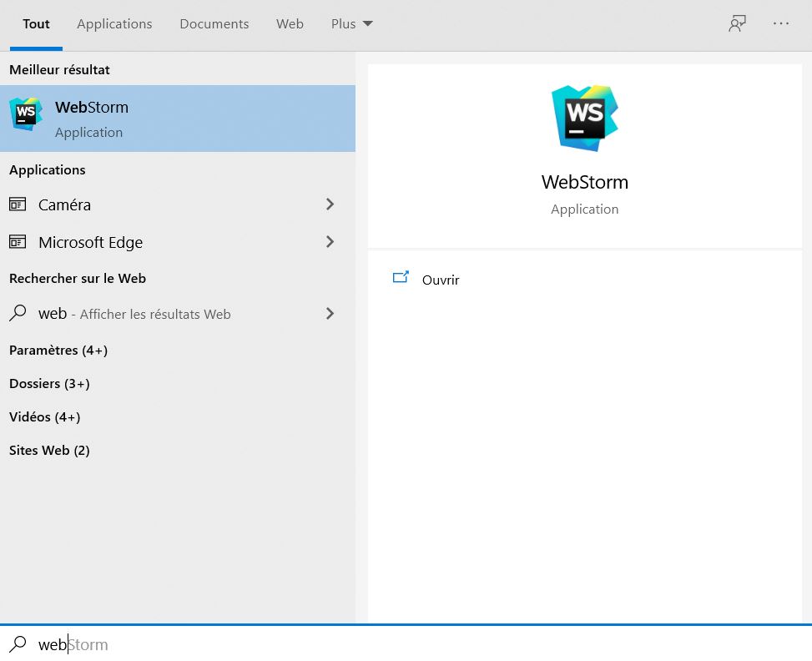Expand the web search result chevron
Image resolution: width=812 pixels, height=661 pixels.
click(330, 313)
